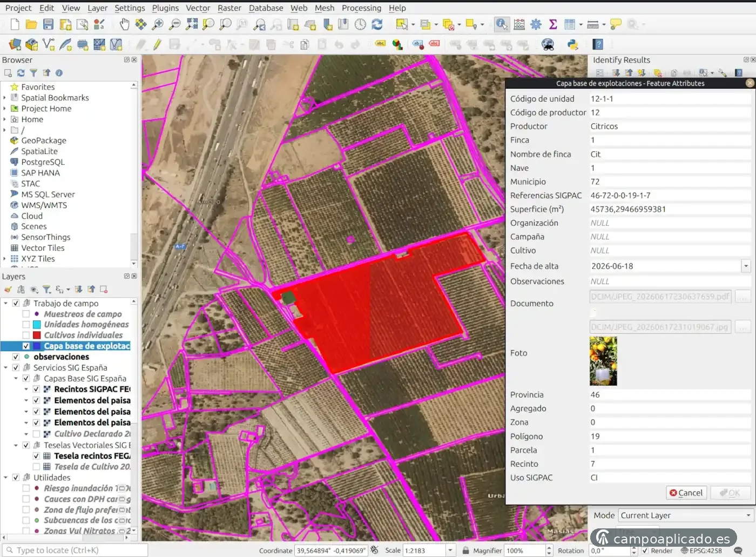Screen dimensions: 756x557
Task: Click the browse button next to Documento pdf
Action: (x=743, y=297)
